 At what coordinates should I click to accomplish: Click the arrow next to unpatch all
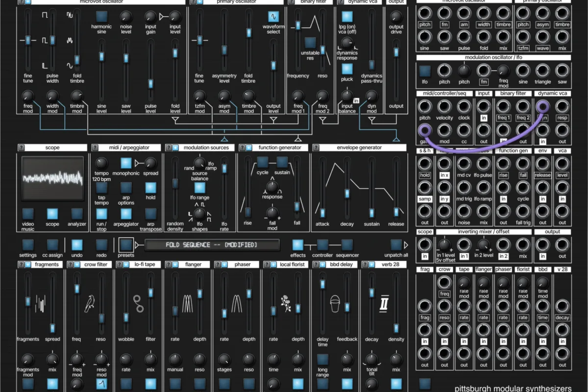click(x=406, y=245)
